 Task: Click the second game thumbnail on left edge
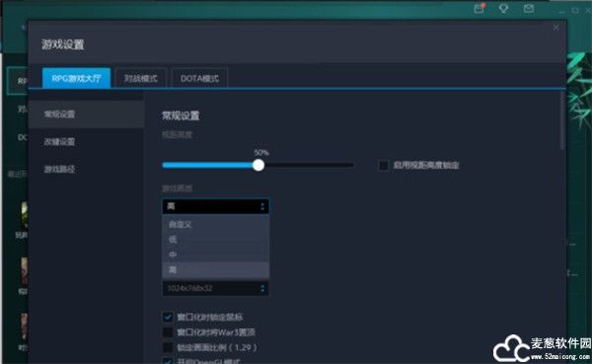24,270
